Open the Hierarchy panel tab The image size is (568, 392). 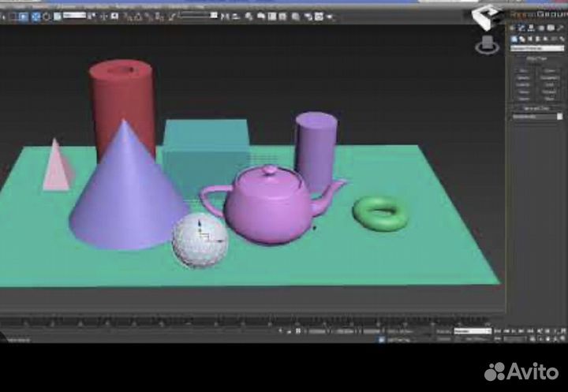(531, 28)
